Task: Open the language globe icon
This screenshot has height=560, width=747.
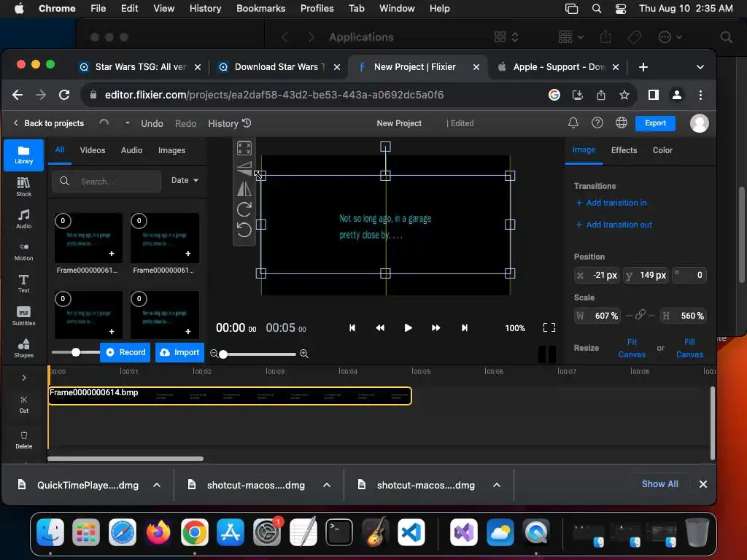Action: (622, 122)
